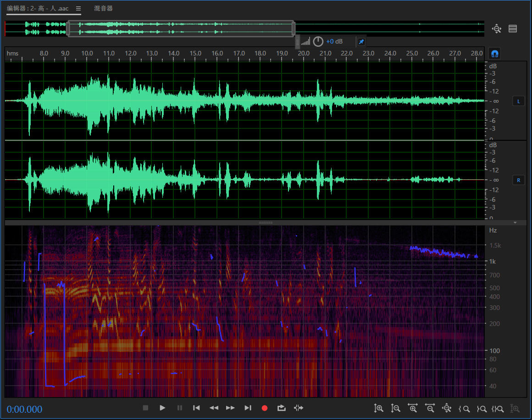The image size is (532, 420).
Task: Click the 0:00.000 timecode display
Action: coord(24,409)
